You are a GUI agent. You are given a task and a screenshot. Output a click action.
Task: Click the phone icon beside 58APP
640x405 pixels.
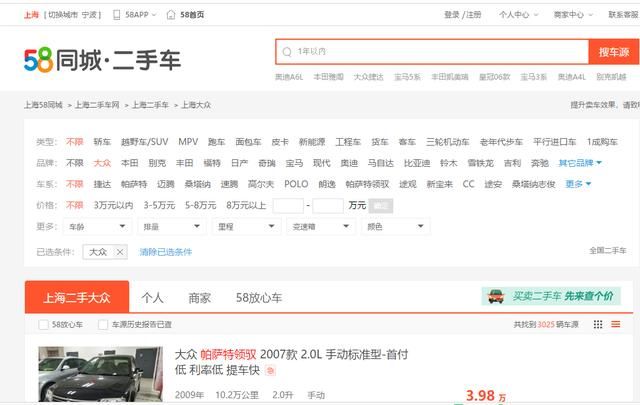(116, 15)
